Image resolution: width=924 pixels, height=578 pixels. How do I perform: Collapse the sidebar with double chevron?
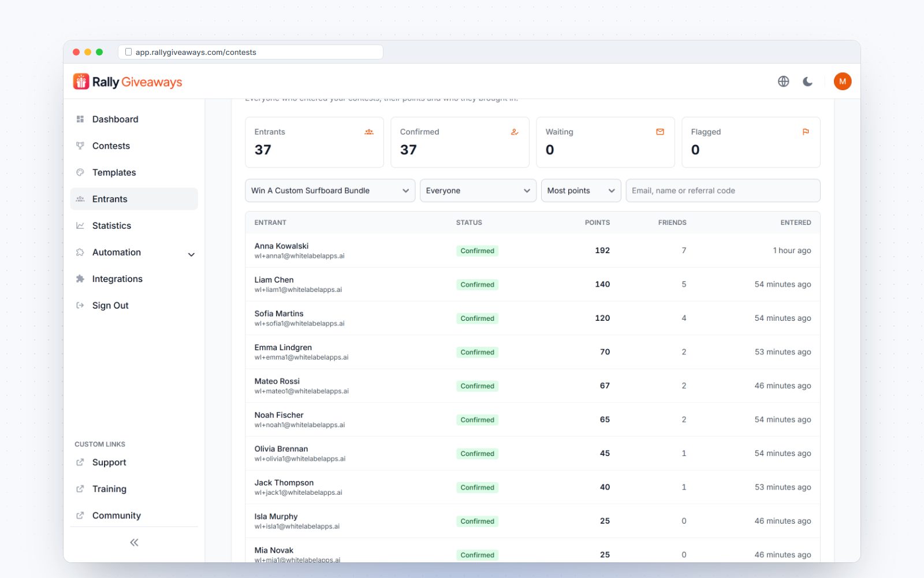(134, 542)
